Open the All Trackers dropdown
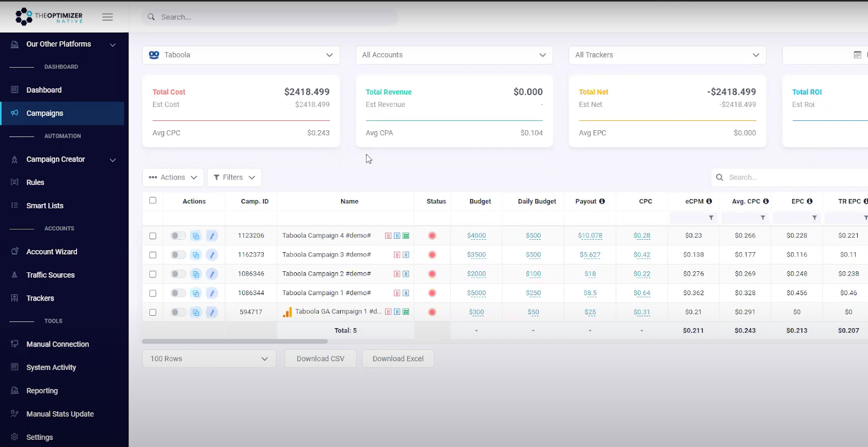 pyautogui.click(x=667, y=55)
